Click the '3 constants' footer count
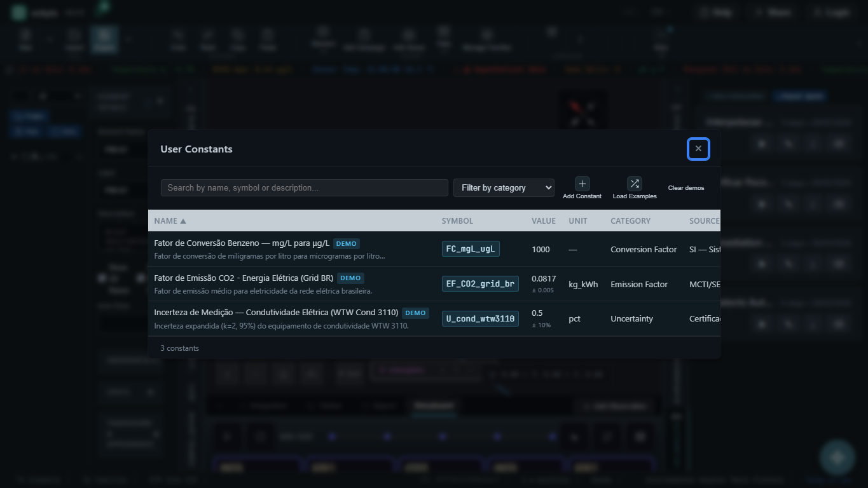 point(179,348)
